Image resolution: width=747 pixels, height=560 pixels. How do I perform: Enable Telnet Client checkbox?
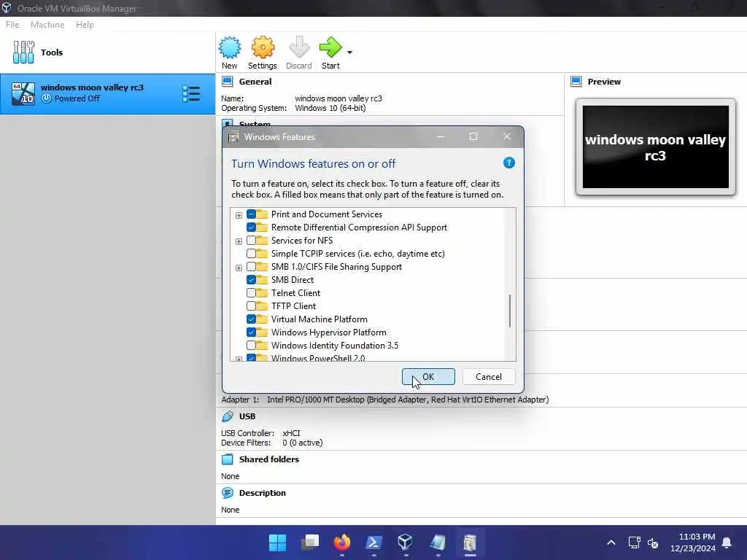(251, 293)
